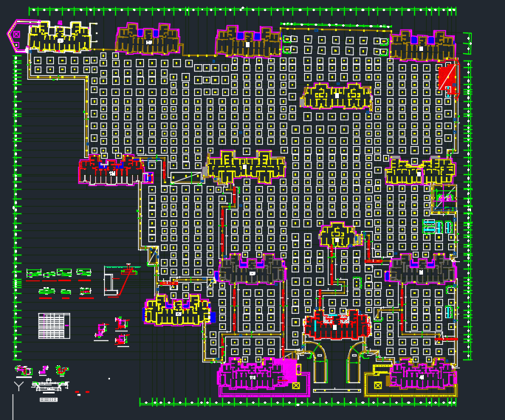
Task: Select the red hatched rectangle with diagonal line
Action: (x=447, y=78)
